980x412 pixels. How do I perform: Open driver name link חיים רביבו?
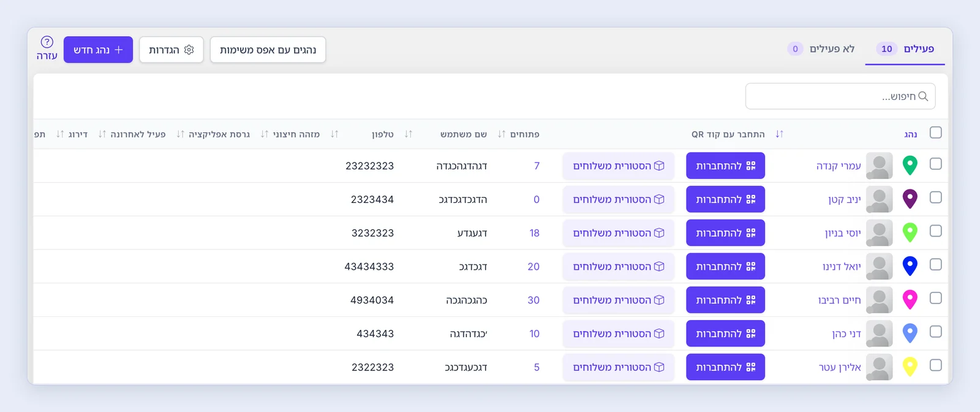pos(840,300)
